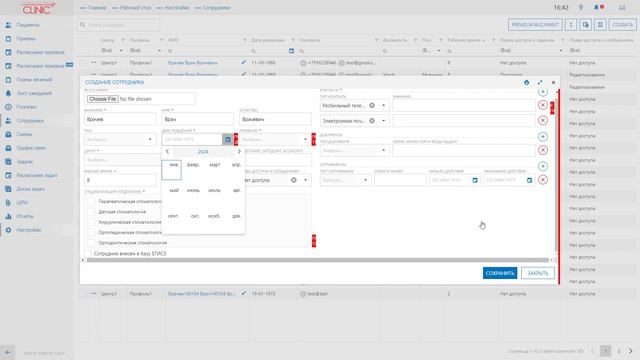
Task: Open notifications bell in top bar
Action: [x=596, y=7]
